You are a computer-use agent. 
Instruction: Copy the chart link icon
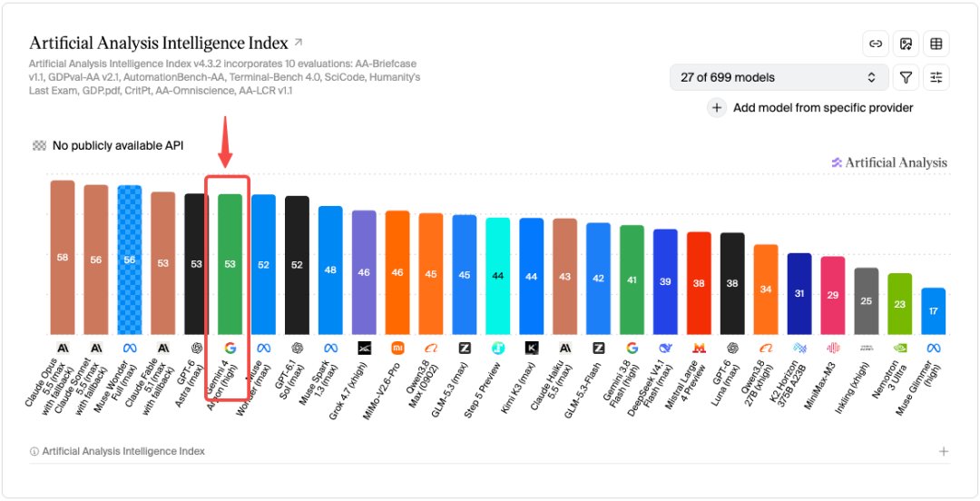click(876, 44)
